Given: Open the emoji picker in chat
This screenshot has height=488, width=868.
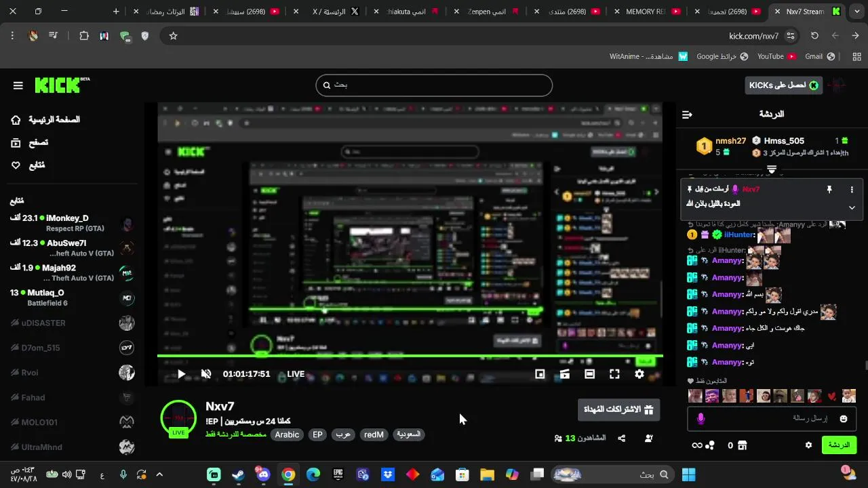Looking at the screenshot, I should 844,419.
